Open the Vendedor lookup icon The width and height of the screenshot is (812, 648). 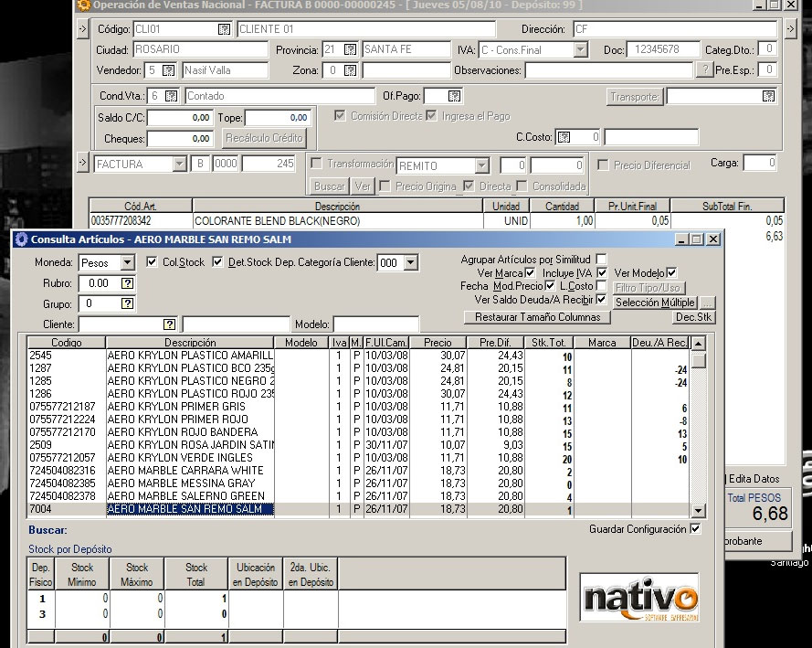coord(169,70)
